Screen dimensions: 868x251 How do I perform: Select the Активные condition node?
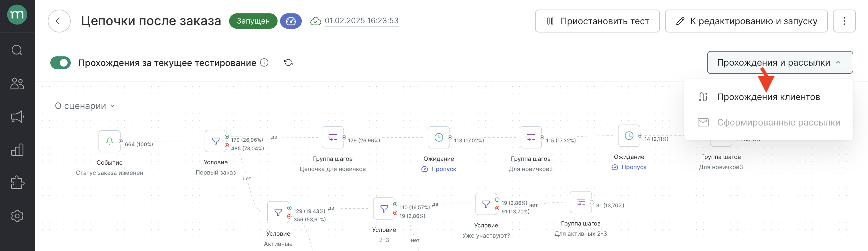tap(278, 212)
